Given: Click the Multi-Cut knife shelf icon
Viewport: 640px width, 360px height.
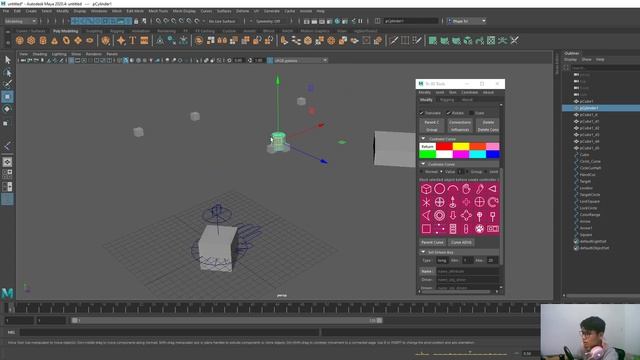Looking at the screenshot, I should [393, 40].
